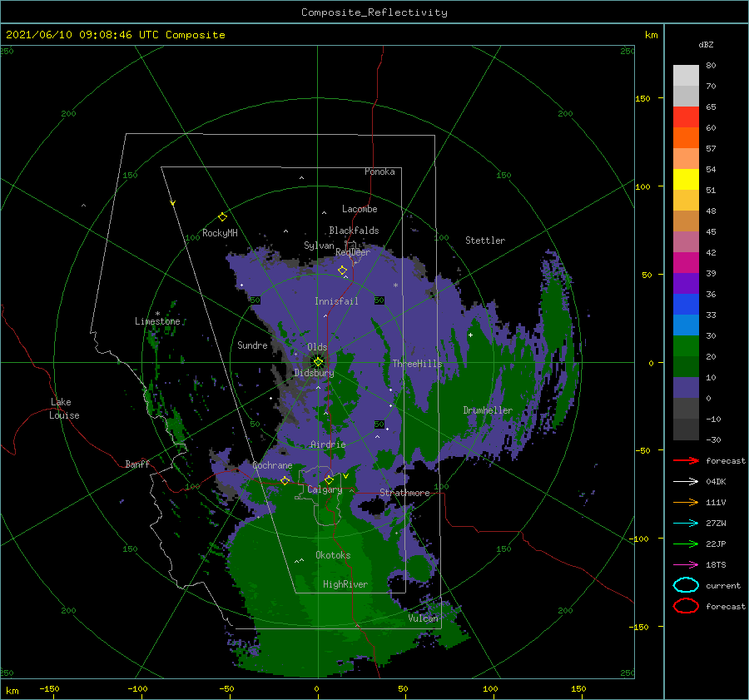The image size is (749, 700).
Task: Click the Composite_Reflectivity title
Action: click(374, 12)
